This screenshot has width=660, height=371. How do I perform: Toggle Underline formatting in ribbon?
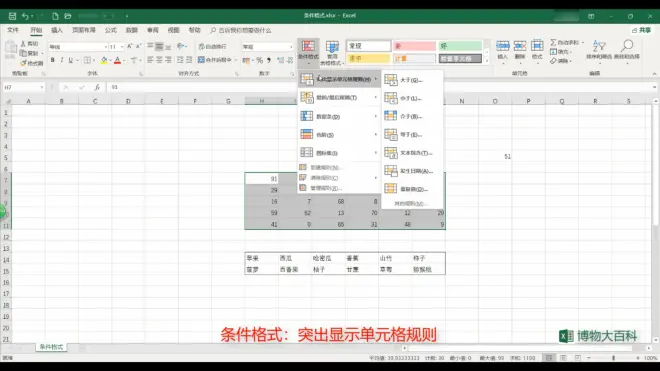tap(70, 60)
